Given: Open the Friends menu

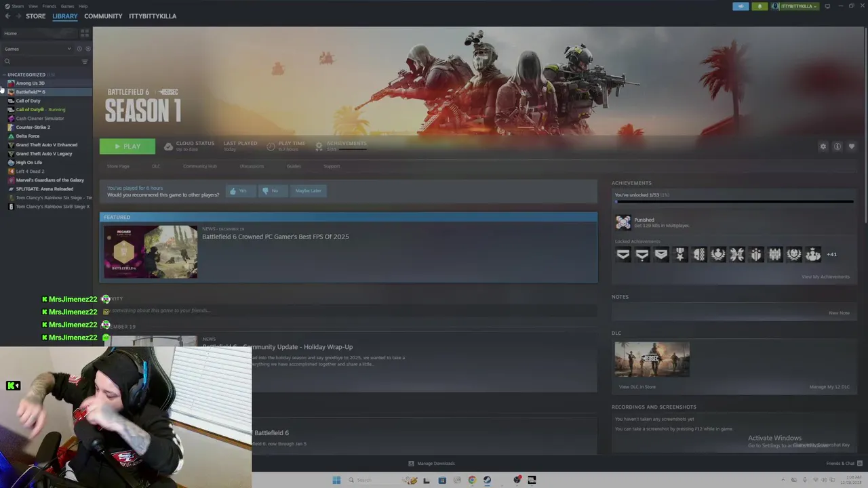Looking at the screenshot, I should pos(50,6).
